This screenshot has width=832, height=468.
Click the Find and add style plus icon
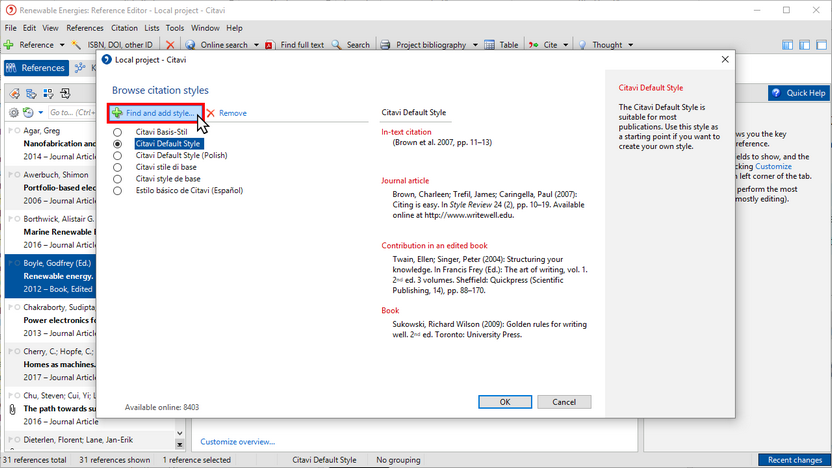coord(117,113)
